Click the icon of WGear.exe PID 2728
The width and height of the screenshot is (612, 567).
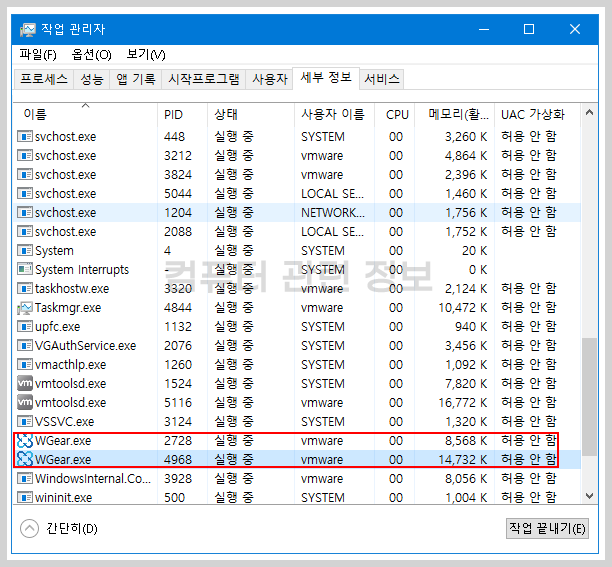point(25,441)
